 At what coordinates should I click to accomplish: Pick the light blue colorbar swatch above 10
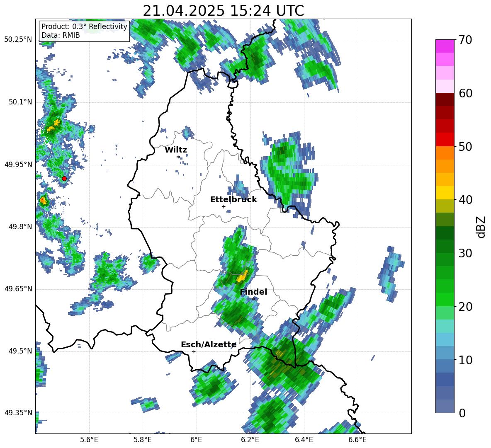tap(445, 353)
